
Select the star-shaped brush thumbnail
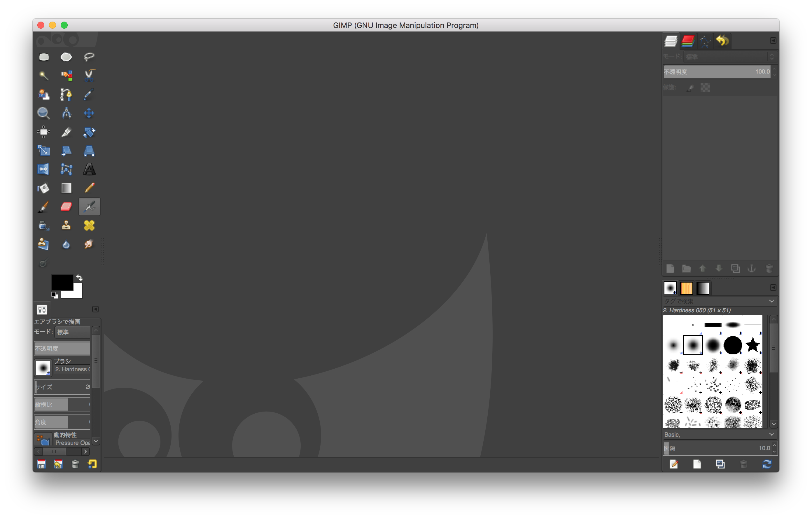coord(753,345)
